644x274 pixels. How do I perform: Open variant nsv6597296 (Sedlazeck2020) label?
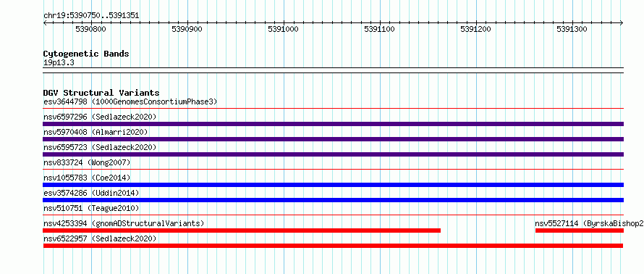100,117
